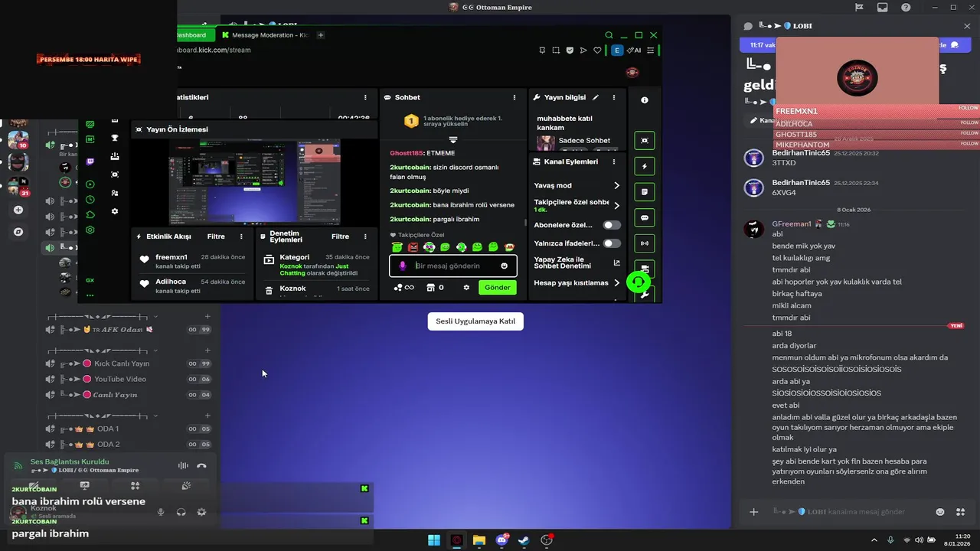The height and width of the screenshot is (551, 980).
Task: Click Sesli Uygulamaya Katıl button
Action: (x=475, y=321)
